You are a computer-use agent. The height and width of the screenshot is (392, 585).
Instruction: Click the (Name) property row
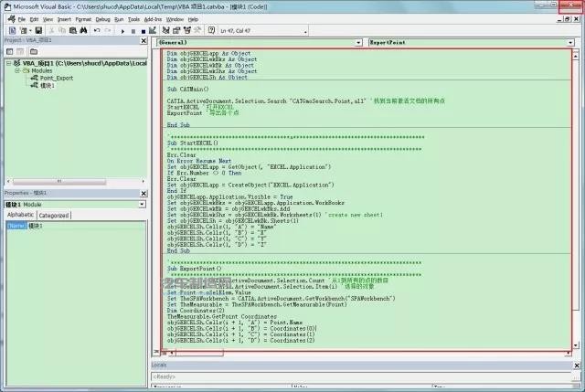point(75,226)
